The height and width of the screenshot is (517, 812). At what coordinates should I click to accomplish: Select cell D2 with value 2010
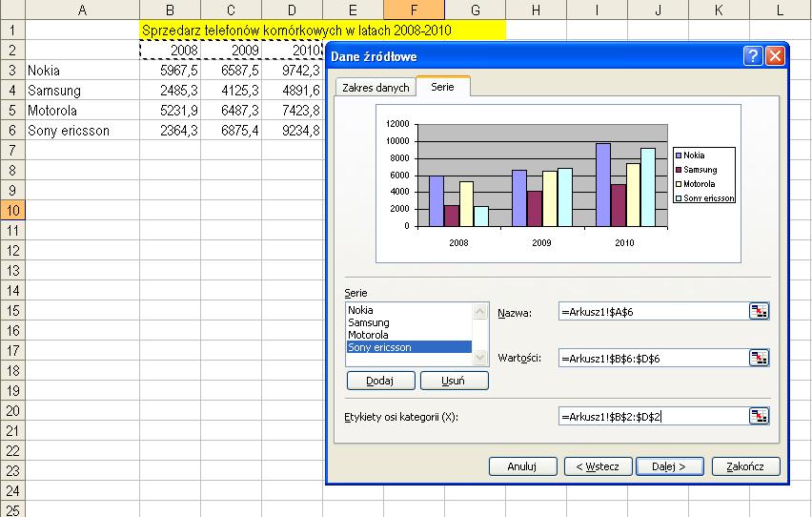(x=292, y=50)
